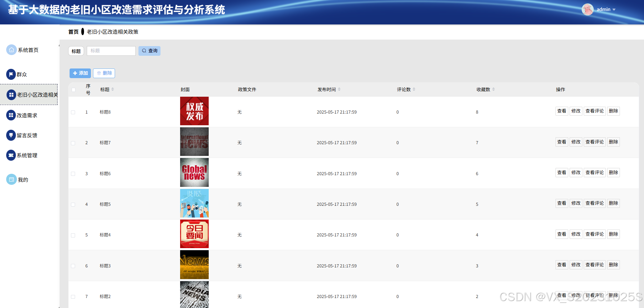The height and width of the screenshot is (308, 644).
Task: Click the admin avatar picture
Action: (588, 9)
